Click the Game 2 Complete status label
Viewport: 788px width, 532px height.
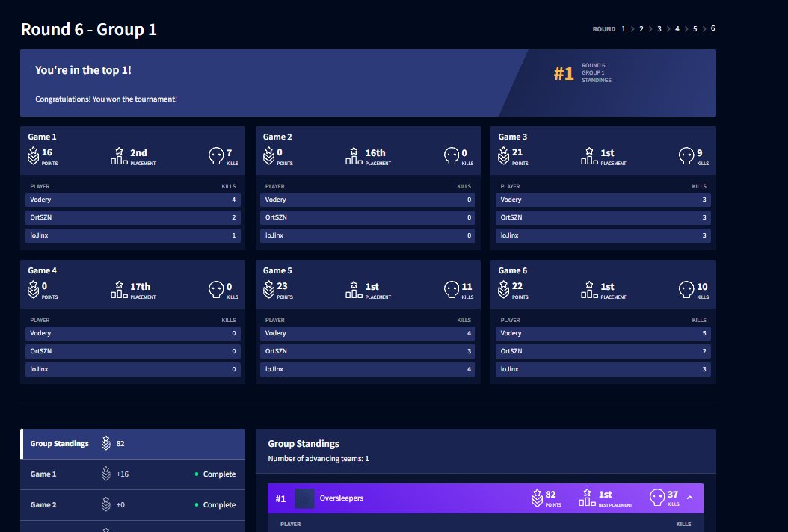(219, 504)
